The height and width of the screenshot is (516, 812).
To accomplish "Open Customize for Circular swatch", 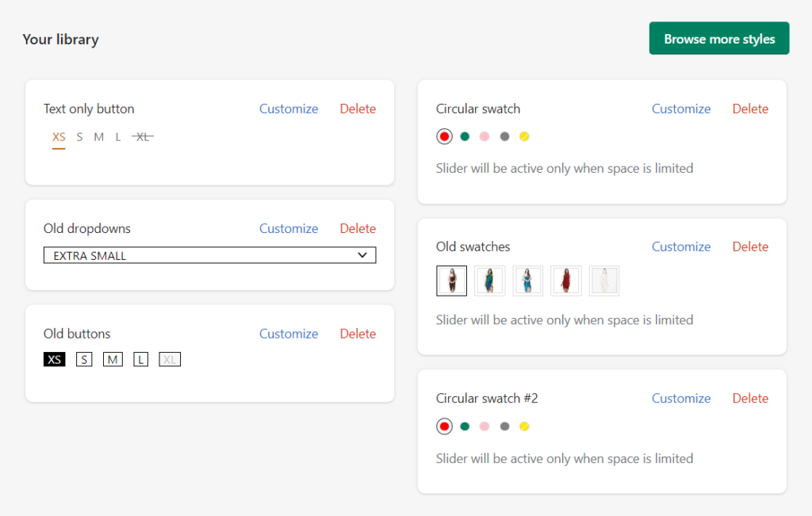I will click(681, 109).
